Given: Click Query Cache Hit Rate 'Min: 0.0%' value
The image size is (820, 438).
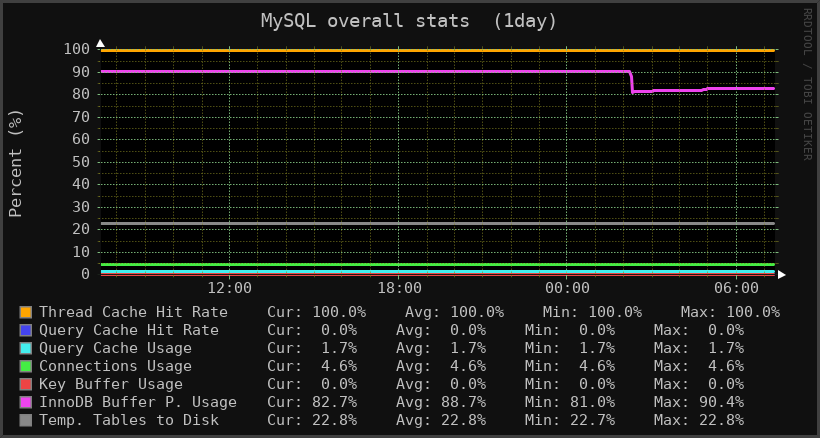Looking at the screenshot, I should (x=570, y=330).
